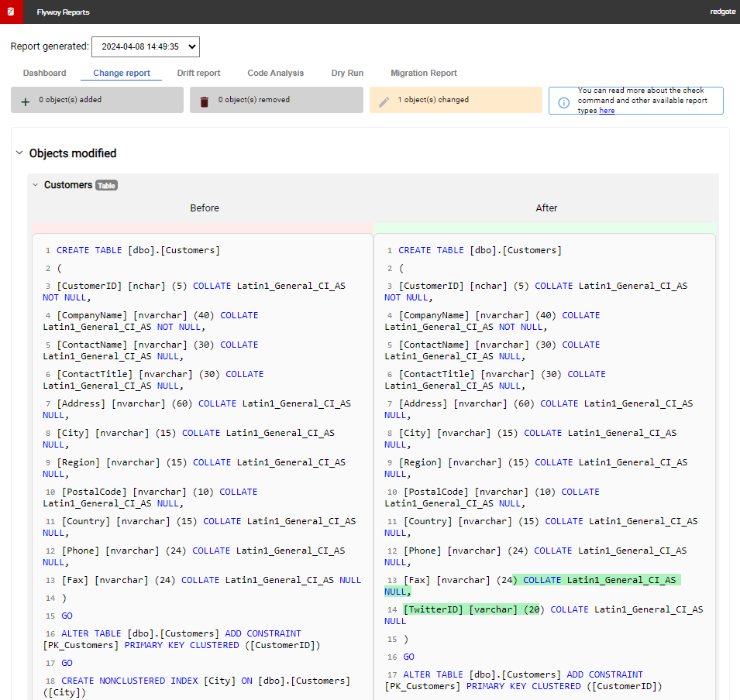740x700 pixels.
Task: Click the After column header
Action: coord(546,208)
